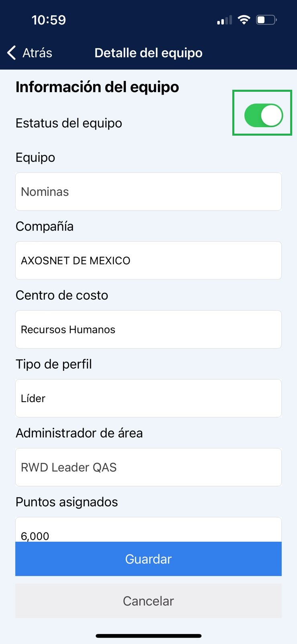The image size is (297, 644).
Task: Select the Administrador de área field
Action: coord(148,467)
